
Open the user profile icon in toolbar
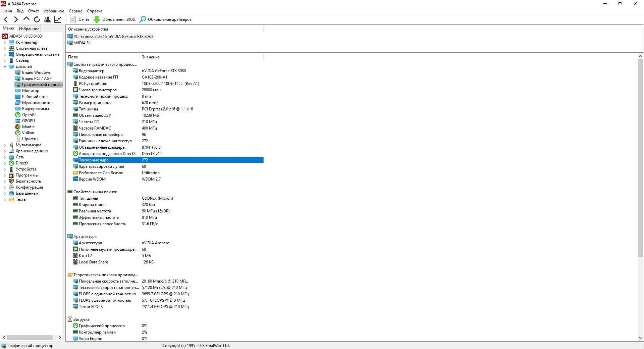(x=47, y=19)
